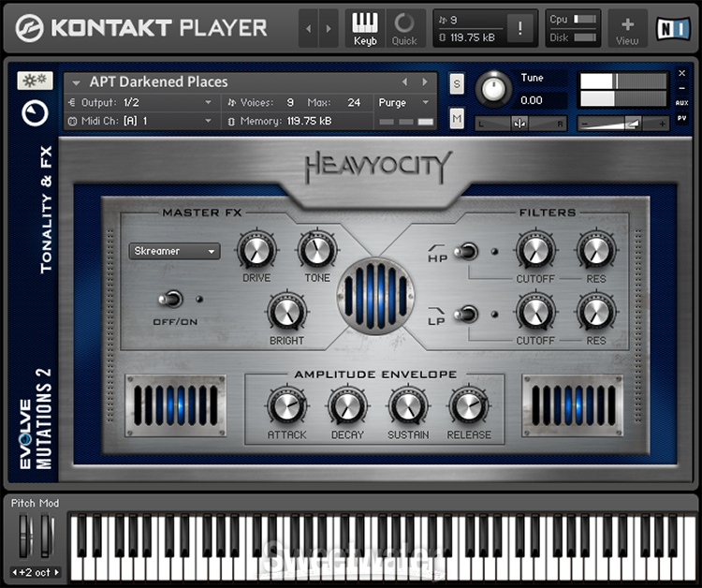
Task: Click the Tune knob
Action: point(493,89)
